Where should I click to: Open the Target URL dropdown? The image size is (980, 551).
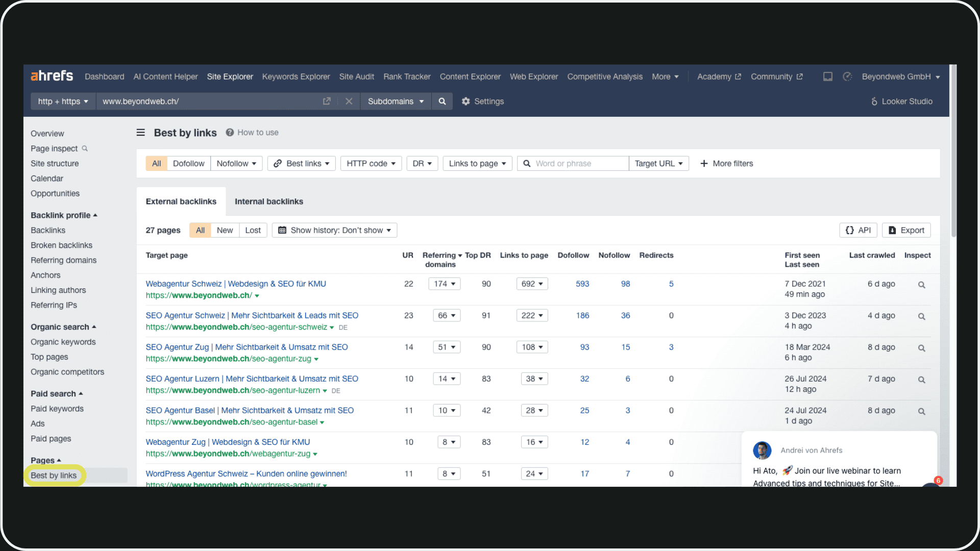click(658, 163)
